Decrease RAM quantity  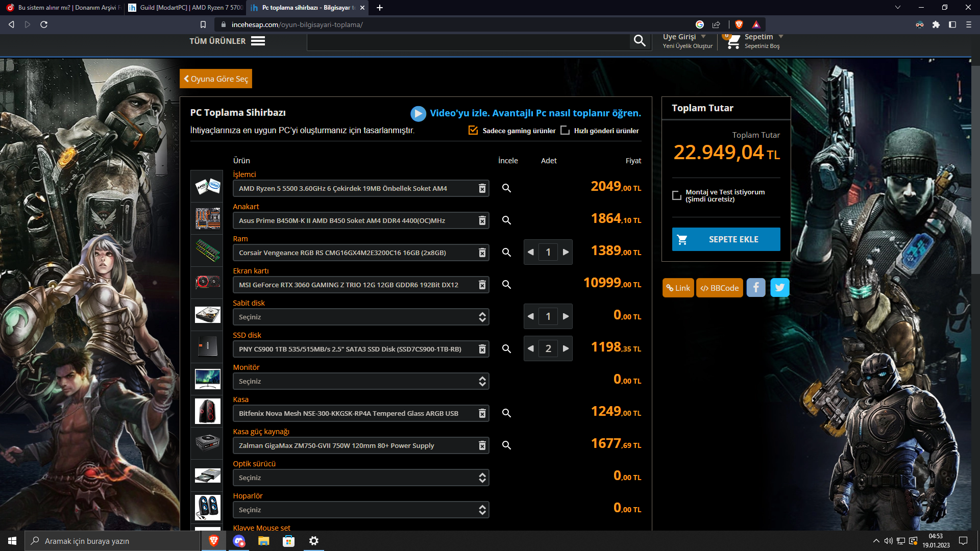[x=531, y=252]
